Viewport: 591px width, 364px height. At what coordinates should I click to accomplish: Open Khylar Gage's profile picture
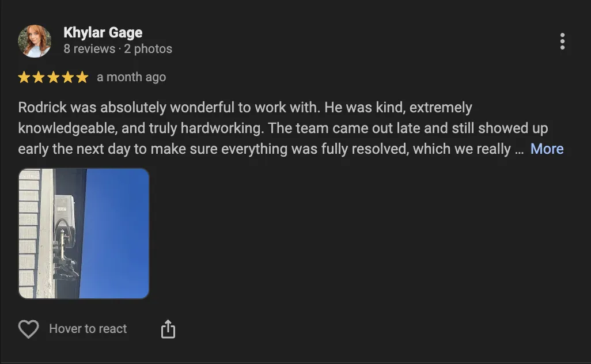pyautogui.click(x=35, y=41)
